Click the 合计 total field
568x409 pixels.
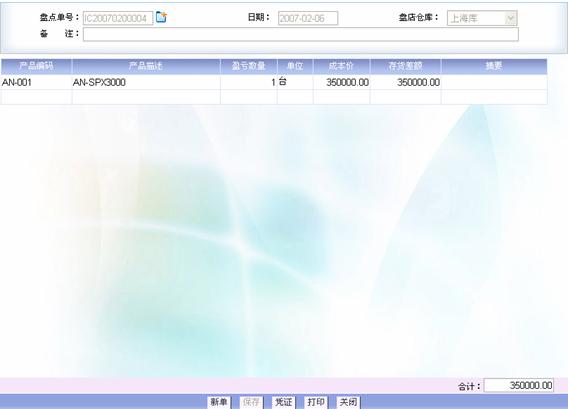(519, 385)
